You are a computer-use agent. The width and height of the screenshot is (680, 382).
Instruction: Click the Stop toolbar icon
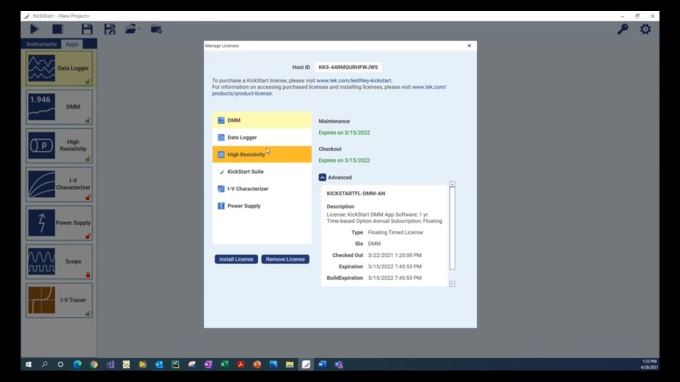pos(57,29)
